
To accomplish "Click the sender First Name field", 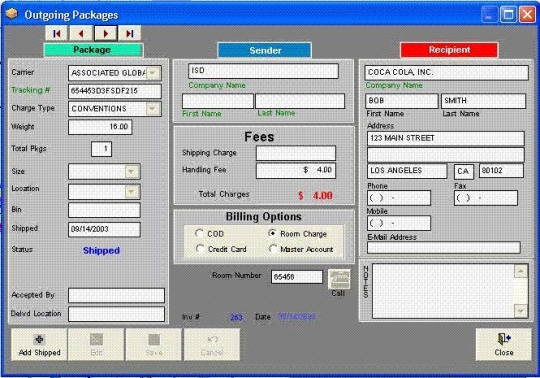I will click(218, 101).
